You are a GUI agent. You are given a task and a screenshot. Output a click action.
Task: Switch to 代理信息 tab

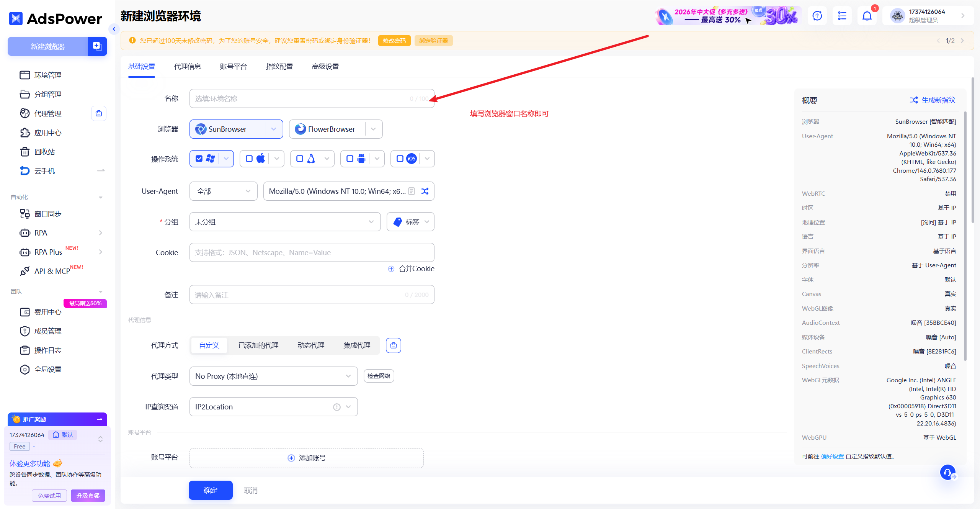188,67
